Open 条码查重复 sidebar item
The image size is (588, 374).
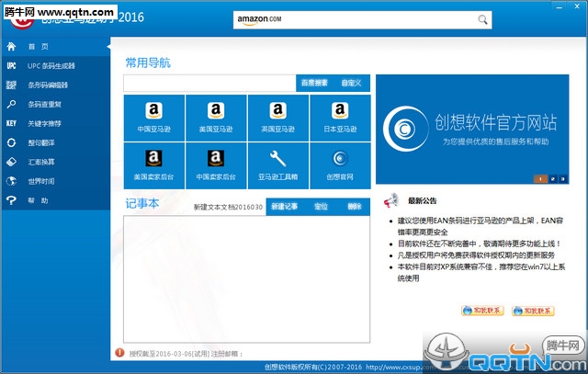click(56, 104)
